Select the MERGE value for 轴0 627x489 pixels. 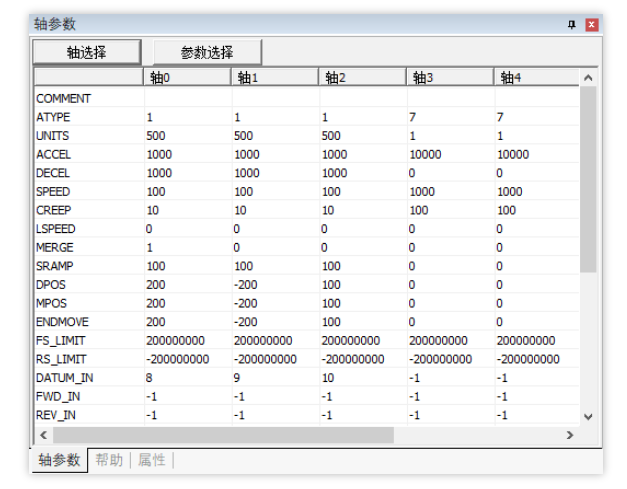coord(188,247)
